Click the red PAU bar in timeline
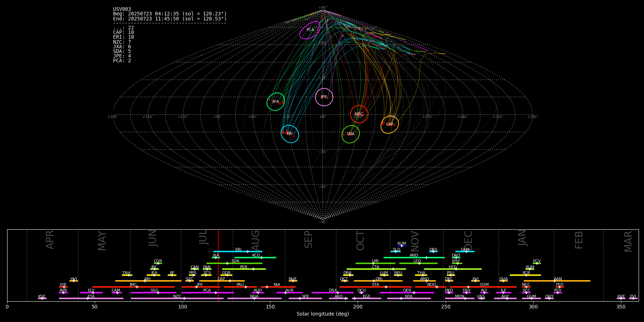 click(240, 287)
